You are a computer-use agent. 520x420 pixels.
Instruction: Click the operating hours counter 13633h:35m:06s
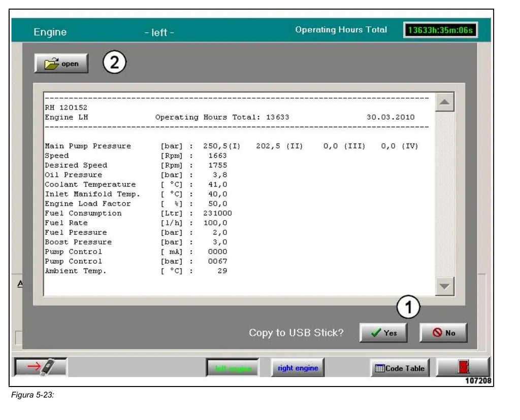point(440,30)
